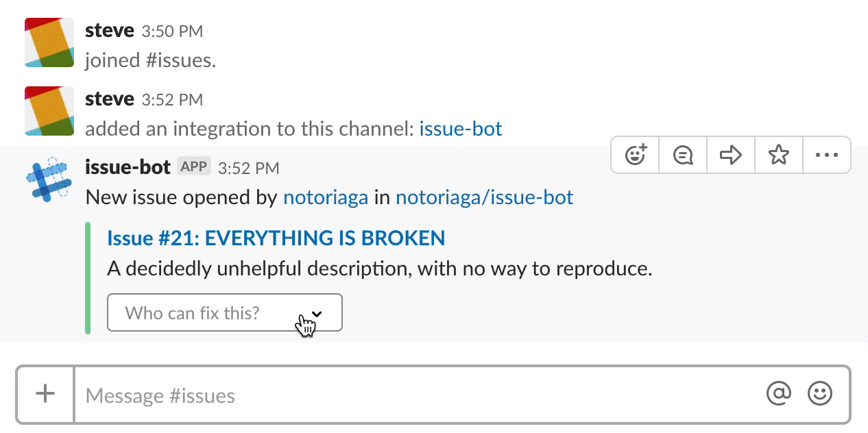This screenshot has width=868, height=433.
Task: Open the notoriaga/issue-bot repository link
Action: point(484,198)
